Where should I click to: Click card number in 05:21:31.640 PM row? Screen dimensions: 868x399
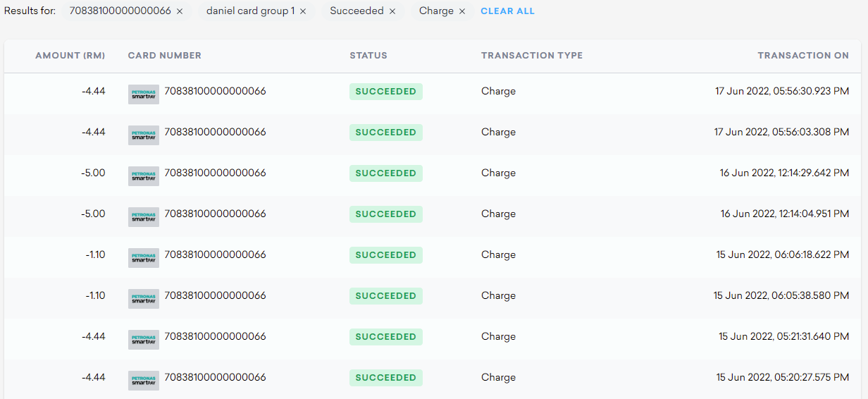pyautogui.click(x=215, y=337)
